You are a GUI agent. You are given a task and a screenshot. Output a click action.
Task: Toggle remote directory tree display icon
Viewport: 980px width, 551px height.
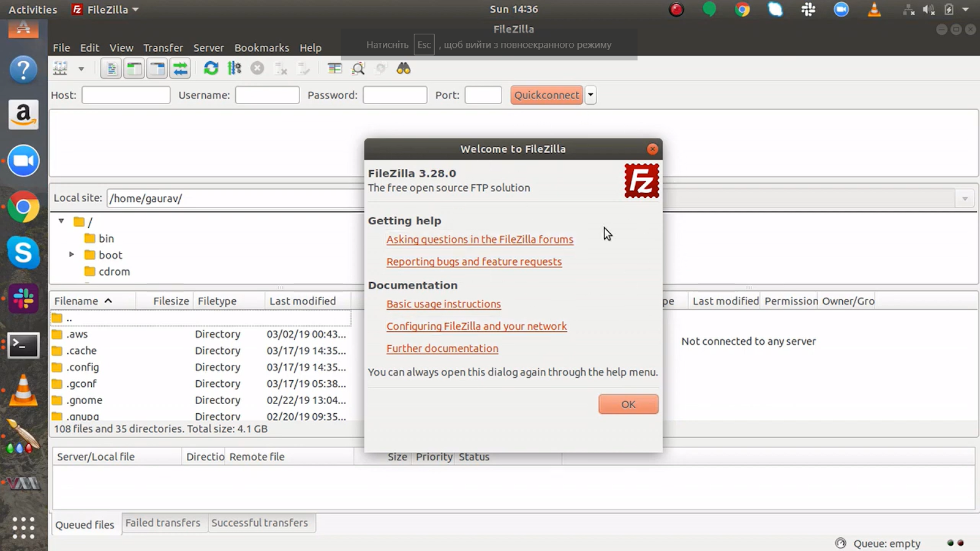tap(157, 69)
